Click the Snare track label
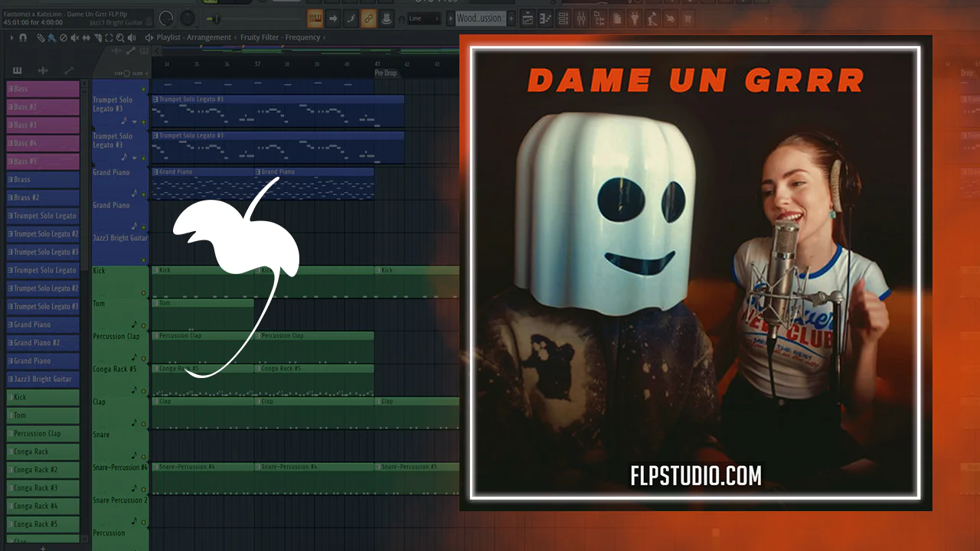 point(101,435)
